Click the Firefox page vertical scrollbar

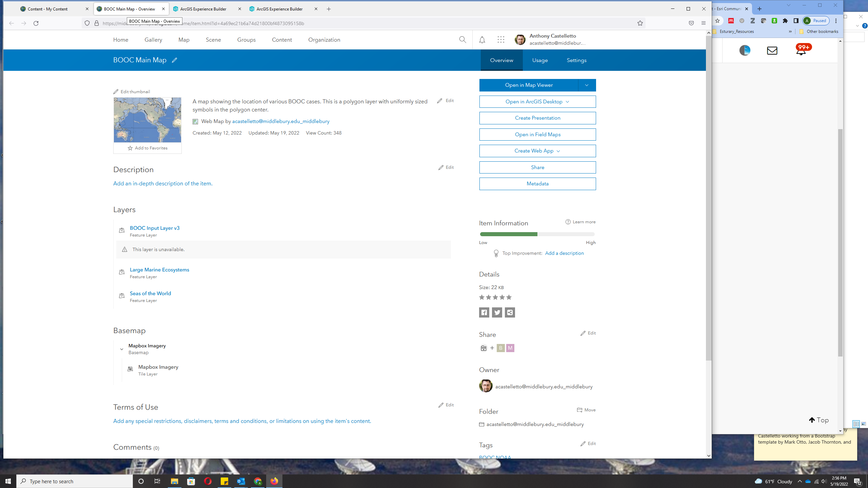709,198
